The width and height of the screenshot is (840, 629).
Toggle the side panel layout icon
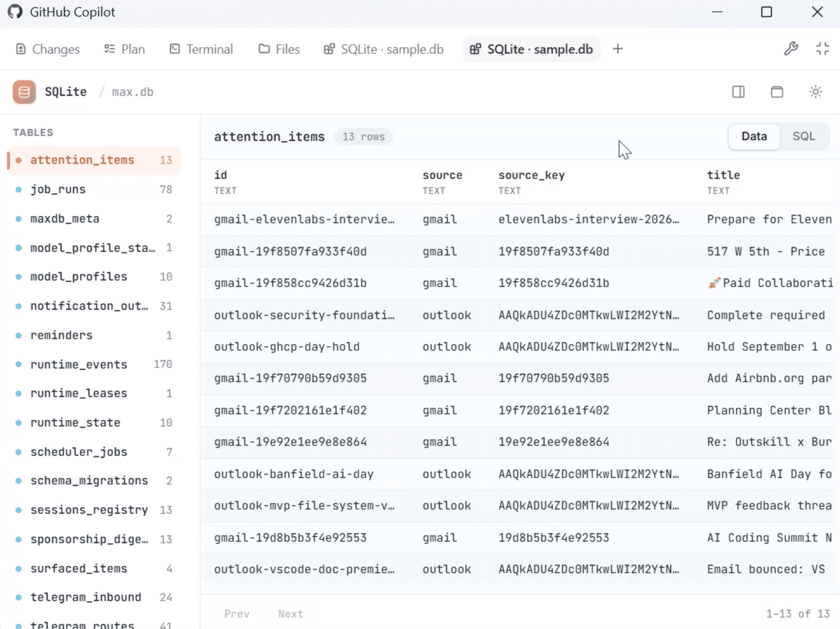[x=738, y=92]
